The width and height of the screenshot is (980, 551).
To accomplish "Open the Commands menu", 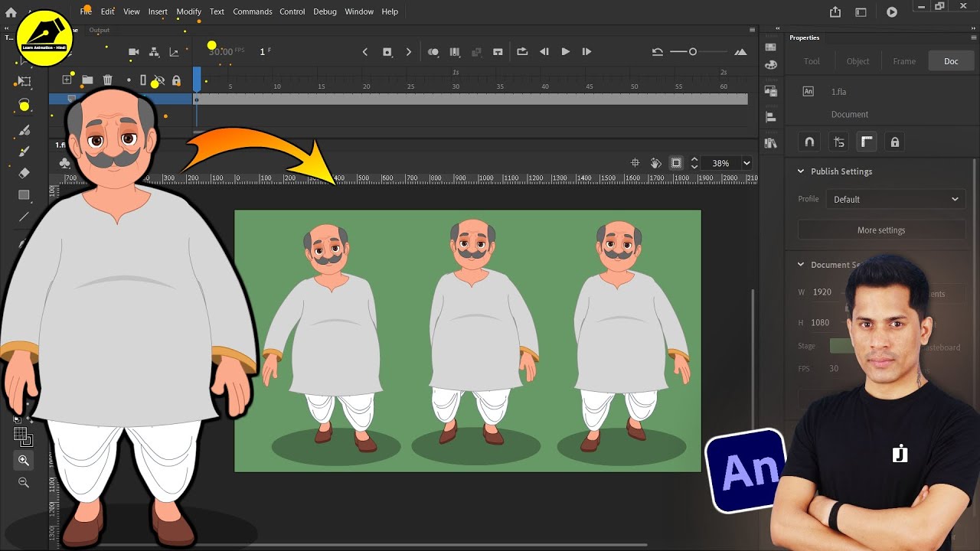I will point(252,11).
